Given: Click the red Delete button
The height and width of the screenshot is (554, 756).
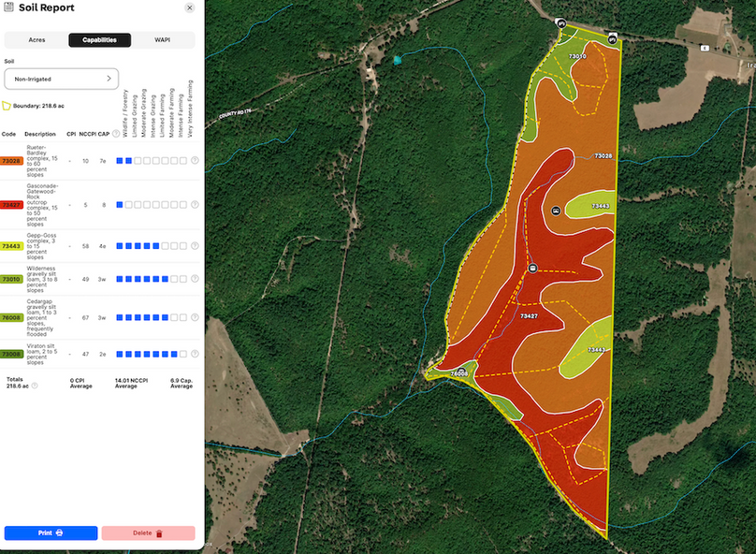Looking at the screenshot, I should [148, 532].
